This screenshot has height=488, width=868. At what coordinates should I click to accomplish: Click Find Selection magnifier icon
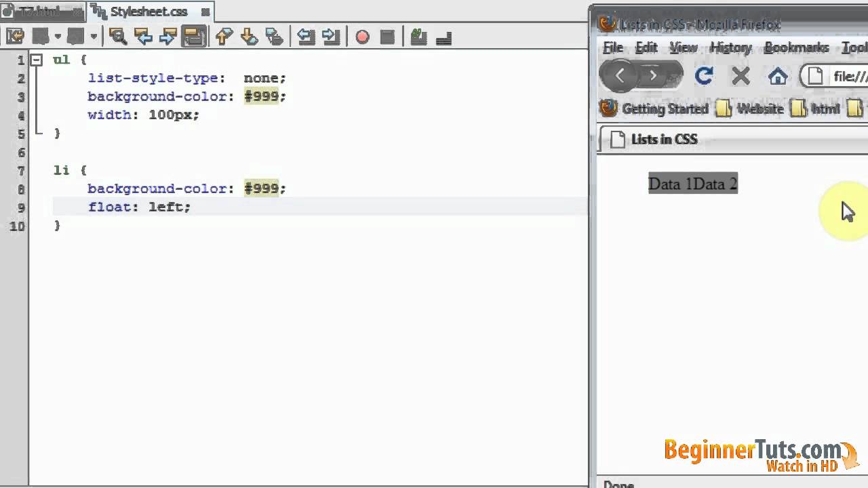[x=118, y=37]
